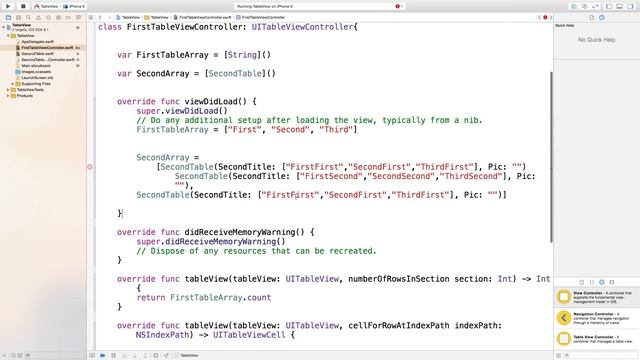Viewport: 640px width, 360px height.
Task: Click the simulate location arrow button
Action: pyautogui.click(x=166, y=356)
